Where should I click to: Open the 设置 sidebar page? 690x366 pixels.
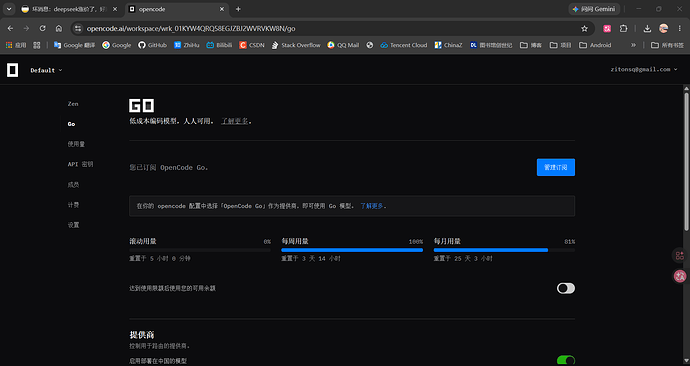click(x=73, y=225)
